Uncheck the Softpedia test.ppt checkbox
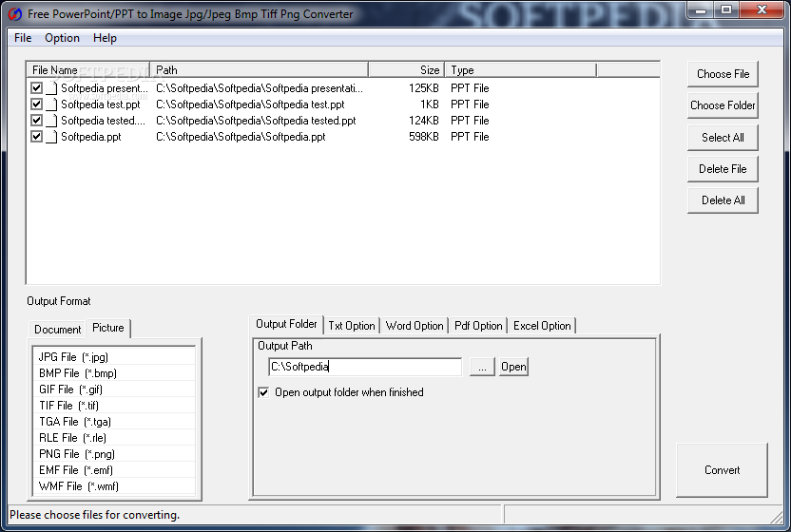Screen dimensions: 791x532 (x=36, y=104)
